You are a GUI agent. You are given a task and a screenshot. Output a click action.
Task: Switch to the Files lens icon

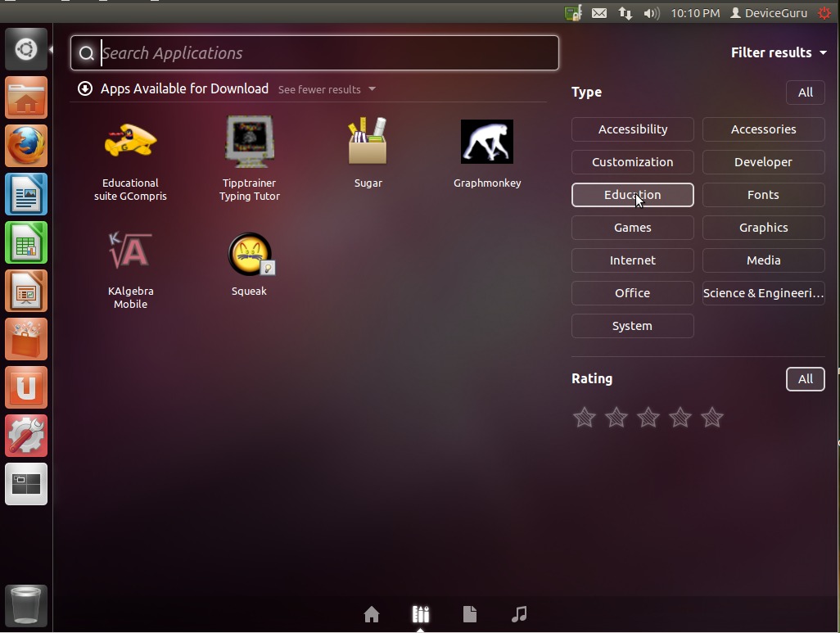pyautogui.click(x=470, y=614)
